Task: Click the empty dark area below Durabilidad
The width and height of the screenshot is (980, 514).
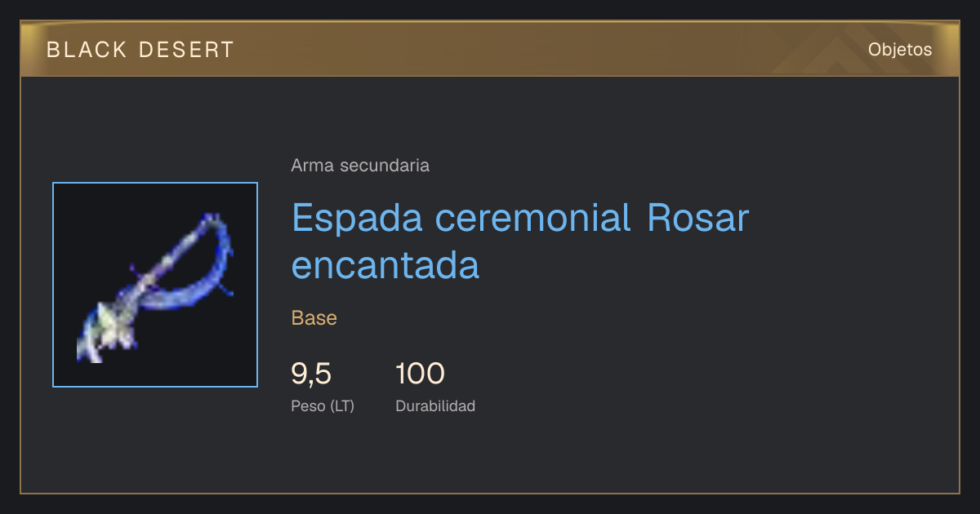Action: click(x=435, y=453)
